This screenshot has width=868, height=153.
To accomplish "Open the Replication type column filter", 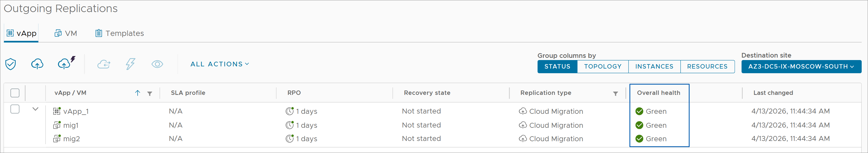I will (615, 93).
